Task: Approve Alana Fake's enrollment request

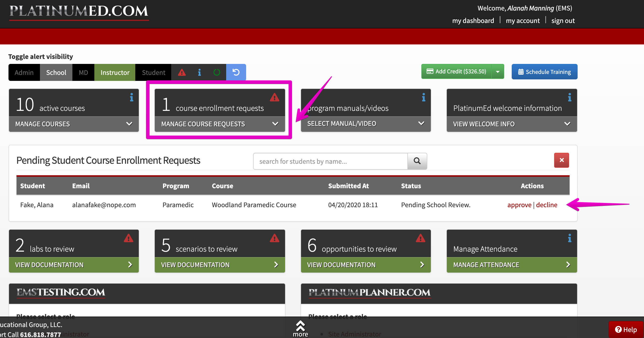Action: (x=519, y=205)
